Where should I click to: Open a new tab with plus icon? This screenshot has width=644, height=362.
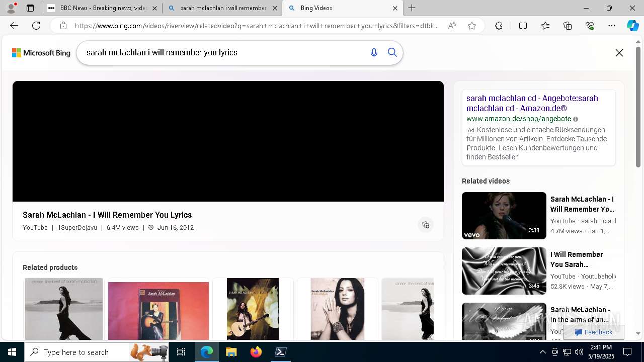[412, 8]
